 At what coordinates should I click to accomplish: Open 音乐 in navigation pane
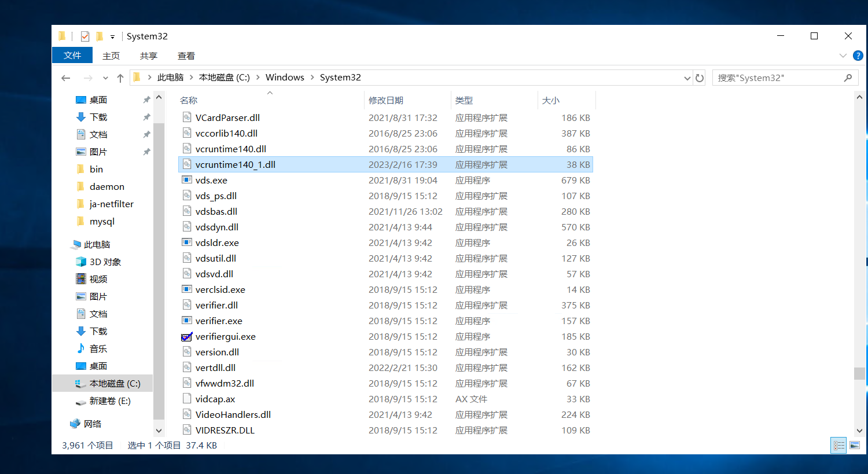point(98,349)
